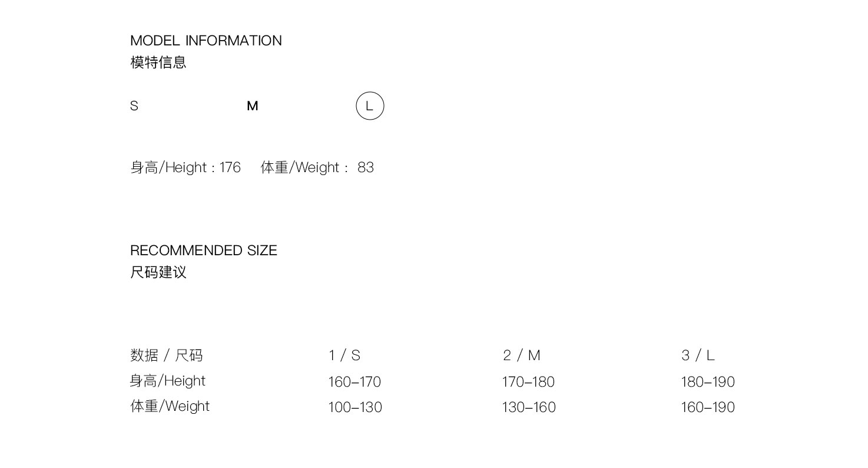Click the 180-190 height cell
The width and height of the screenshot is (868, 468).
(708, 382)
